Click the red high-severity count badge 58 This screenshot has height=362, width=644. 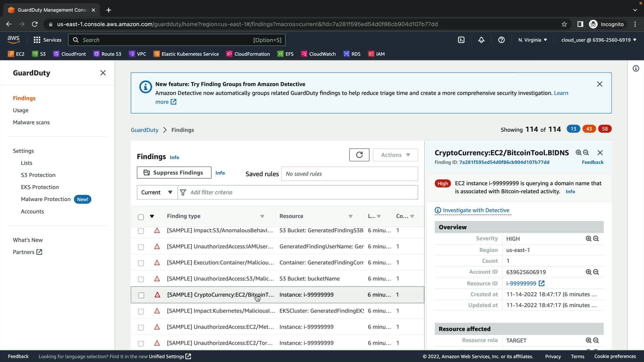(604, 129)
